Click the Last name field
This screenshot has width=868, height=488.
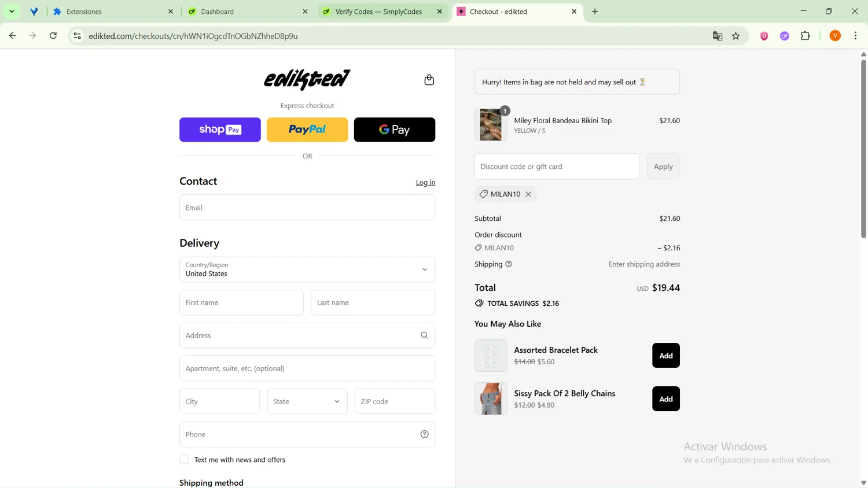click(x=373, y=302)
